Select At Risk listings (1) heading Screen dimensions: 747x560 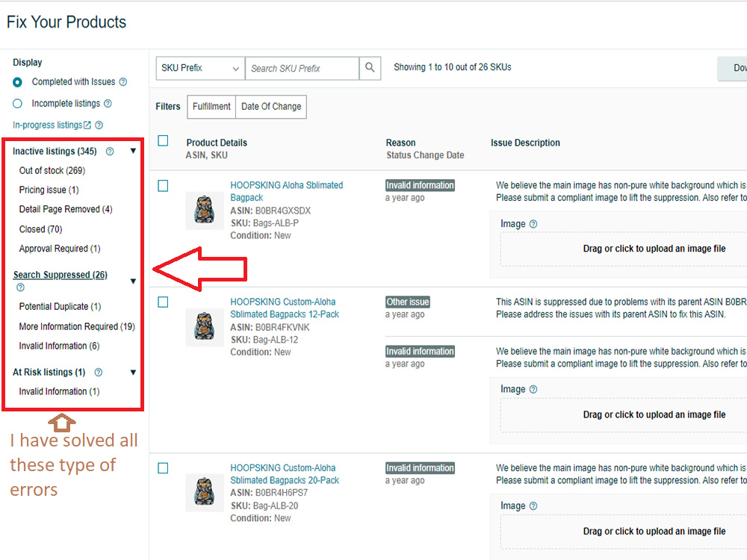coord(49,373)
